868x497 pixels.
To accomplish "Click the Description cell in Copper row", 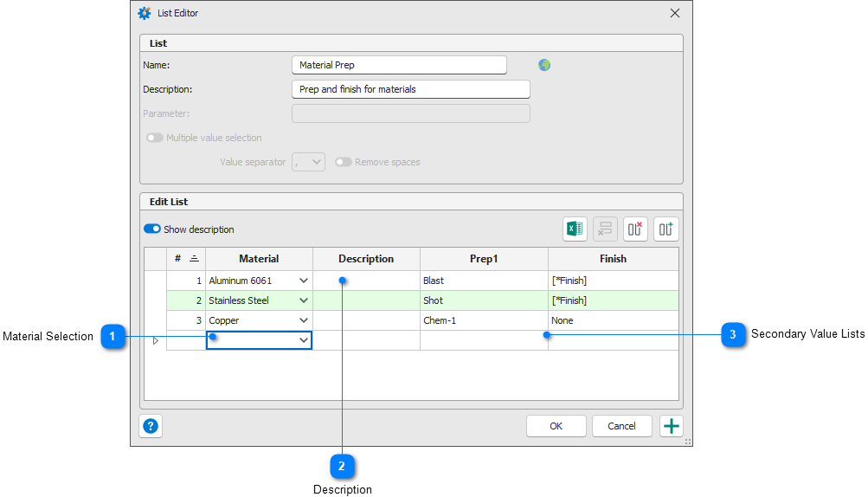I will point(366,320).
